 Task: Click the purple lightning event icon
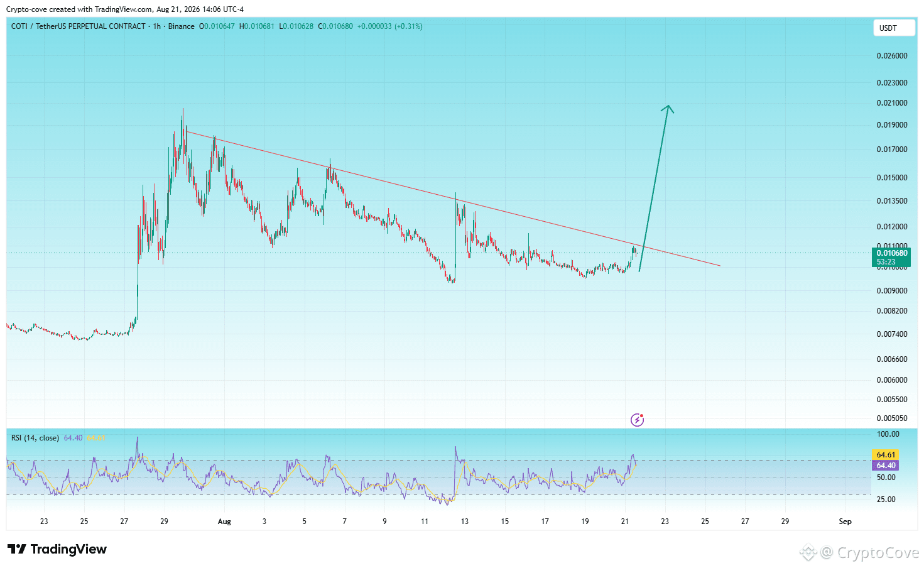click(x=637, y=420)
